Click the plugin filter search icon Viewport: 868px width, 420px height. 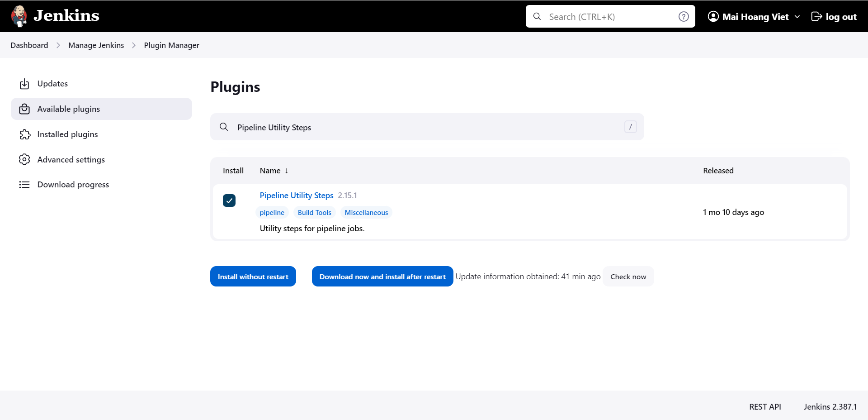click(224, 127)
